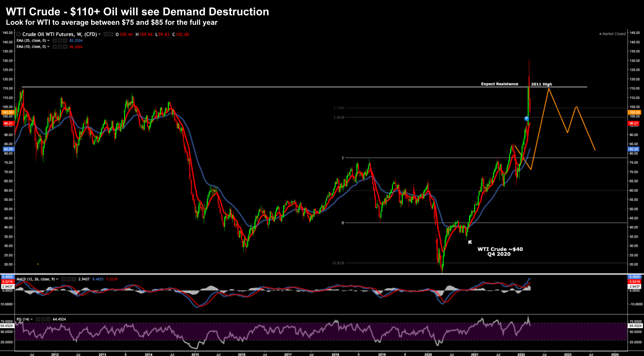Select the Expect Resistance horizontal line label

tap(499, 84)
